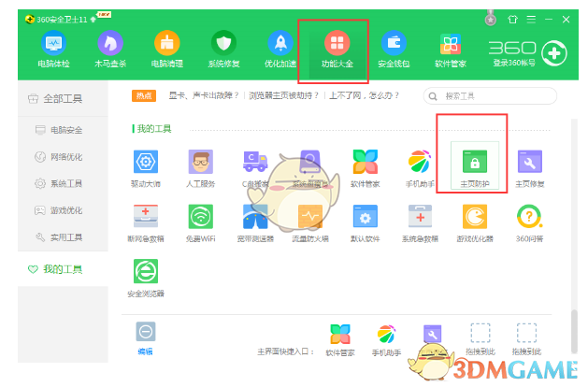Click vertical scrollbar thumb on right
This screenshot has height=387, width=588.
[574, 332]
